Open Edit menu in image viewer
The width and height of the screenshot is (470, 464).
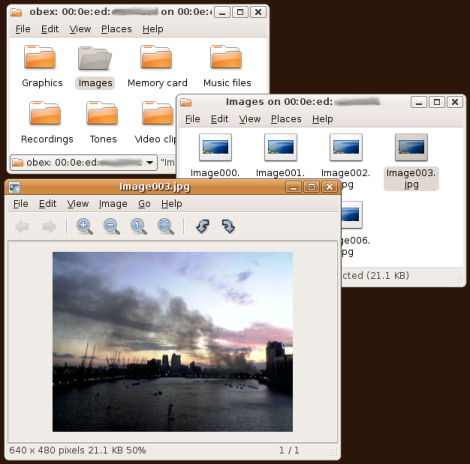click(47, 204)
